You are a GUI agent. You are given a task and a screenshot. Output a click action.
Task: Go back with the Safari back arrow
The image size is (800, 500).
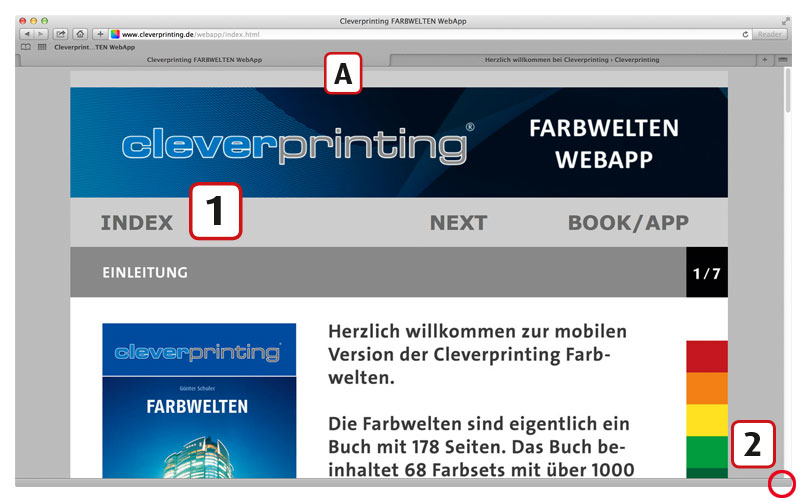27,34
